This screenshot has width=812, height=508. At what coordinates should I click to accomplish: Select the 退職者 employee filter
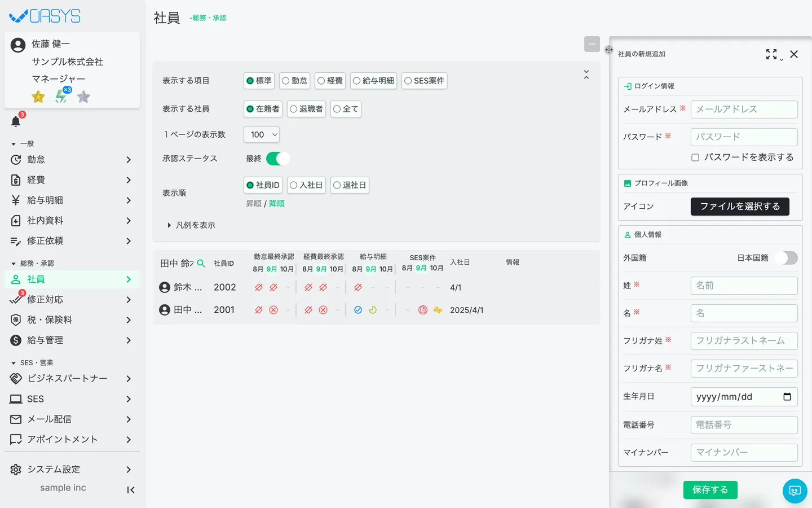coord(306,109)
